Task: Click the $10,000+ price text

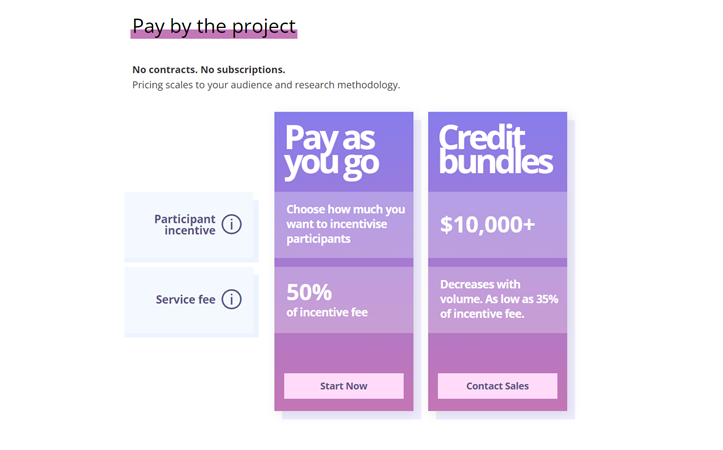Action: click(x=487, y=225)
